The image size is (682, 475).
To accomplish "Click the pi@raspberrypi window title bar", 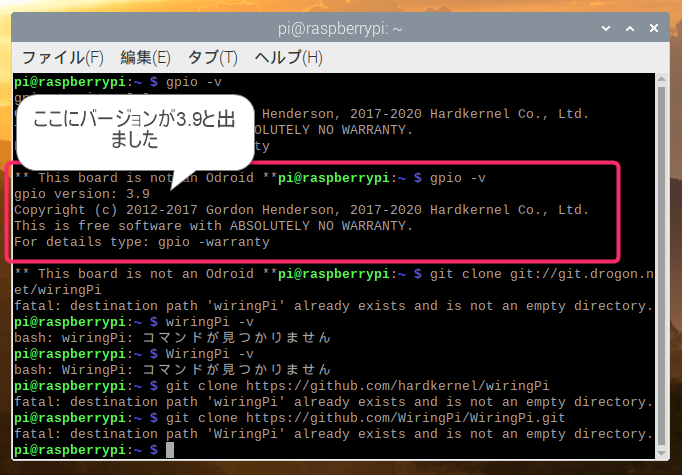I will pos(340,28).
